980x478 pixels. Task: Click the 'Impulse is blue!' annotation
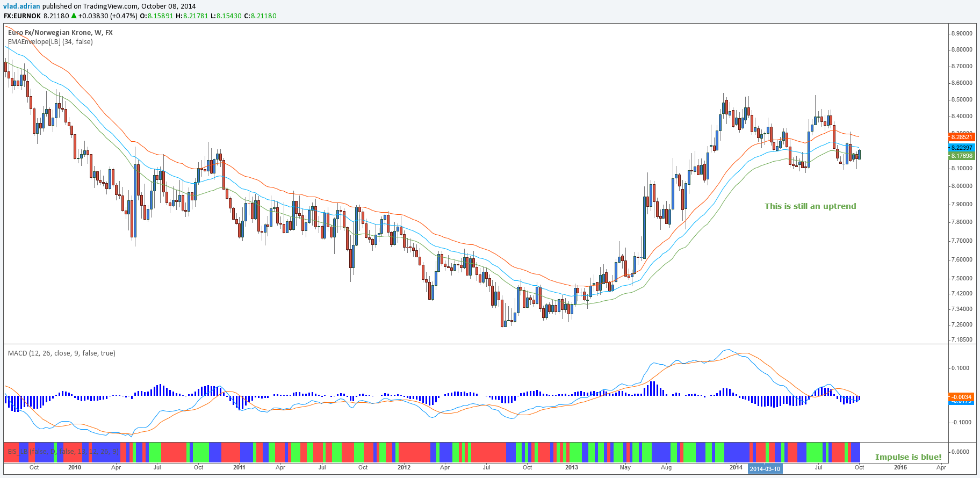pos(909,457)
